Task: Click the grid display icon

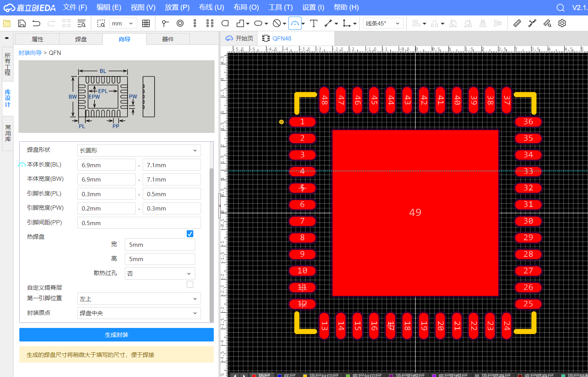Action: (146, 24)
